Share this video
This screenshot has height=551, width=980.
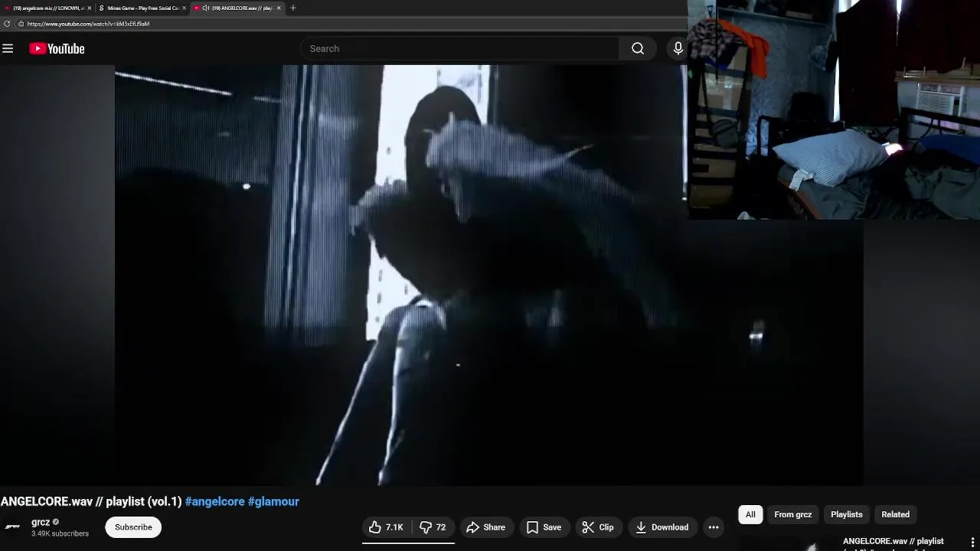point(485,527)
